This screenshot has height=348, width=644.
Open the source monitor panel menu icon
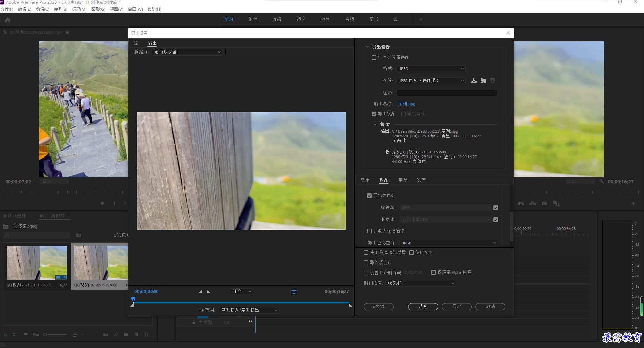[x=67, y=32]
